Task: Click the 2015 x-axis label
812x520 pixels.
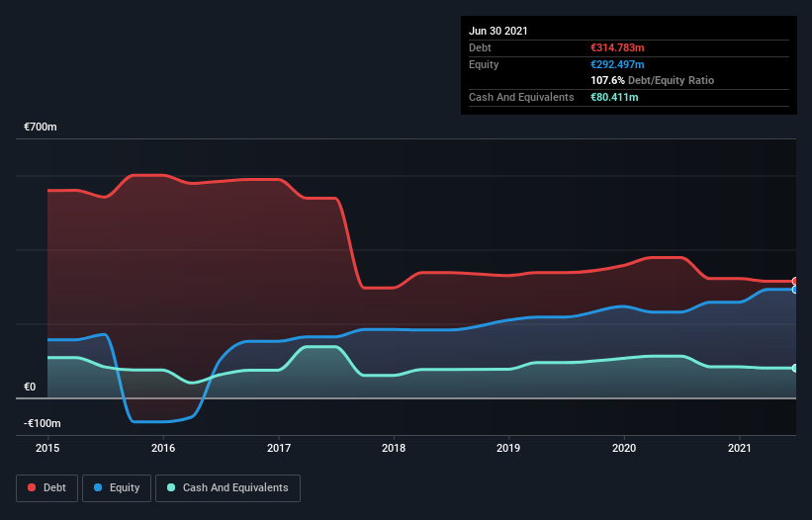Action: [47, 448]
